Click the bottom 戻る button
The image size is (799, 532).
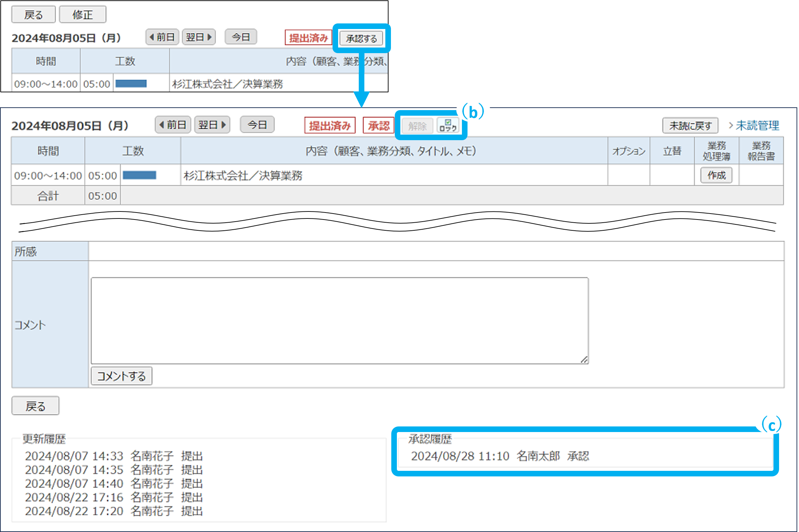[x=35, y=406]
